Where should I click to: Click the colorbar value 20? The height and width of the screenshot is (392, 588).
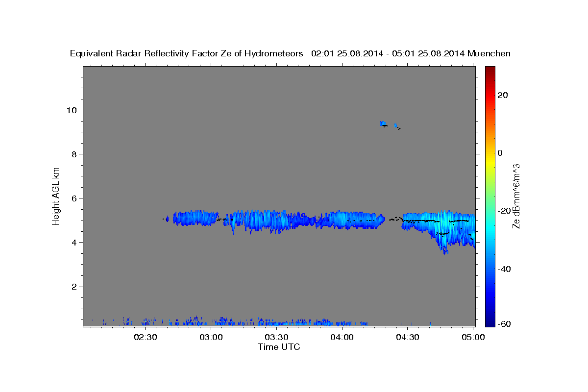pos(502,95)
